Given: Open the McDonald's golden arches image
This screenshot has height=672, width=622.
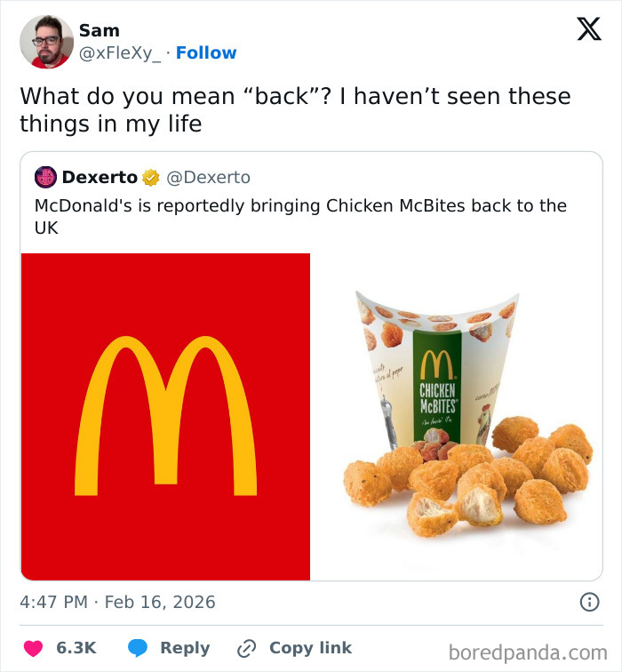Looking at the screenshot, I should click(x=166, y=416).
